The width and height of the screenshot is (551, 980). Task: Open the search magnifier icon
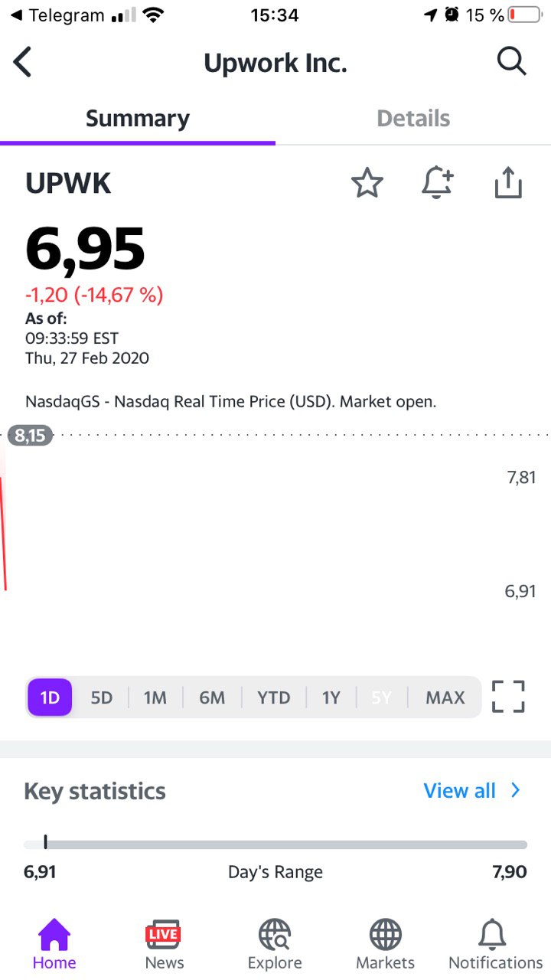point(511,61)
